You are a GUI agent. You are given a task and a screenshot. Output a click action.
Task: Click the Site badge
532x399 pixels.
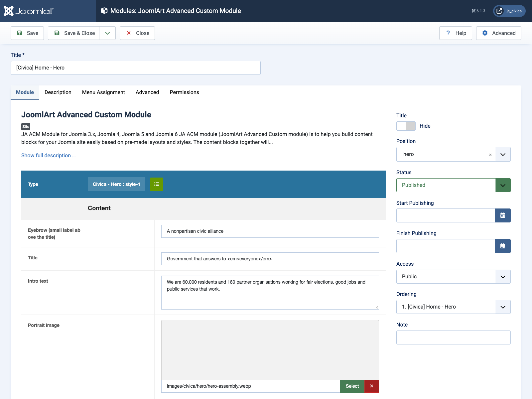(26, 127)
